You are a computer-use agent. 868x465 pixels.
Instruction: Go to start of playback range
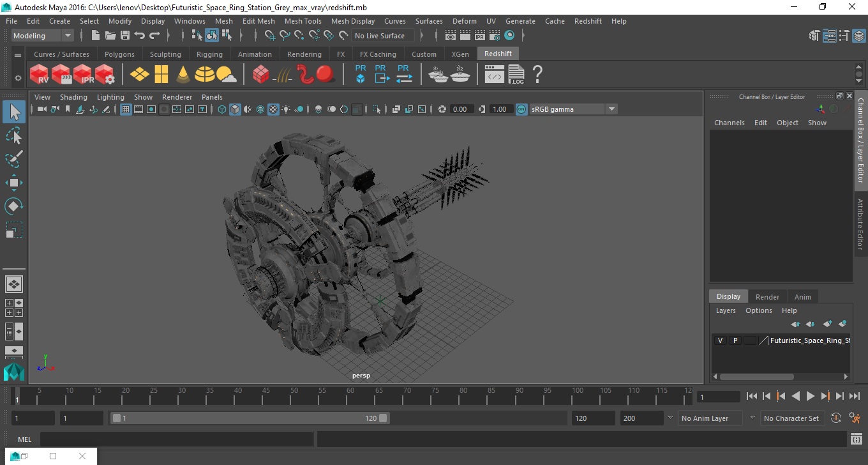click(x=752, y=397)
